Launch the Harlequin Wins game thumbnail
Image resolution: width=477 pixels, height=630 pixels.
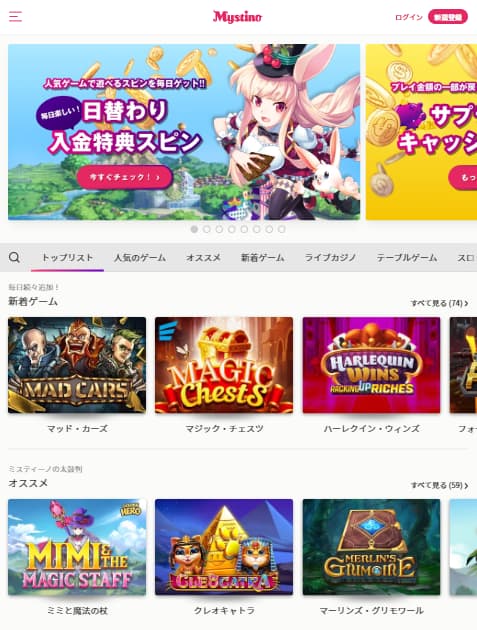371,365
